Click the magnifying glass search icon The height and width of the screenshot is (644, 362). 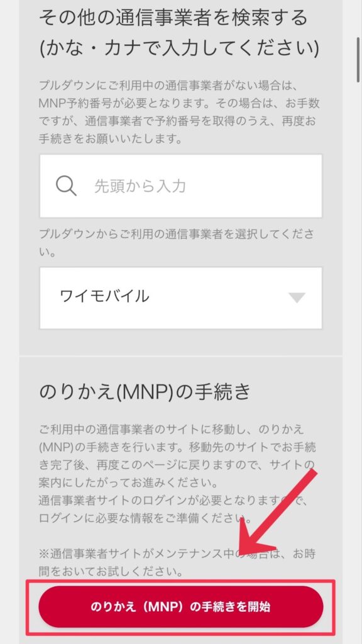coord(66,186)
